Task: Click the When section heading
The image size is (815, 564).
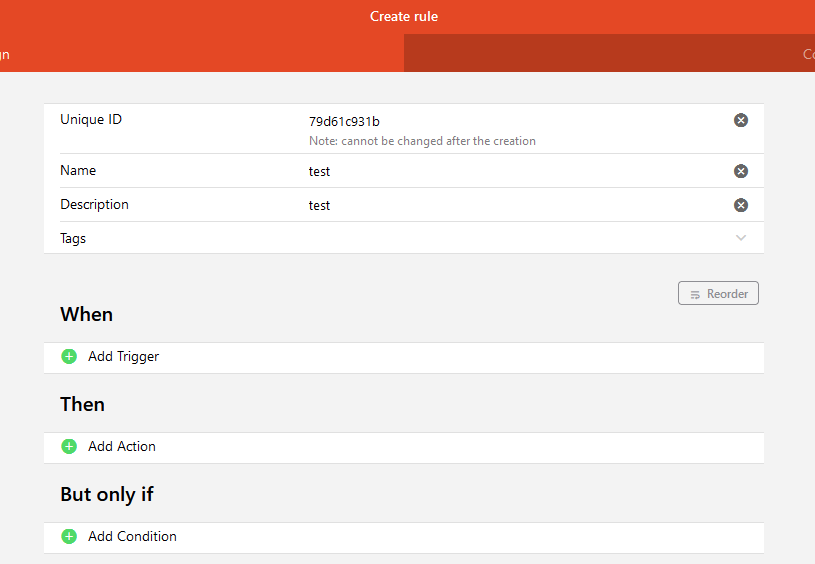Action: [x=86, y=314]
